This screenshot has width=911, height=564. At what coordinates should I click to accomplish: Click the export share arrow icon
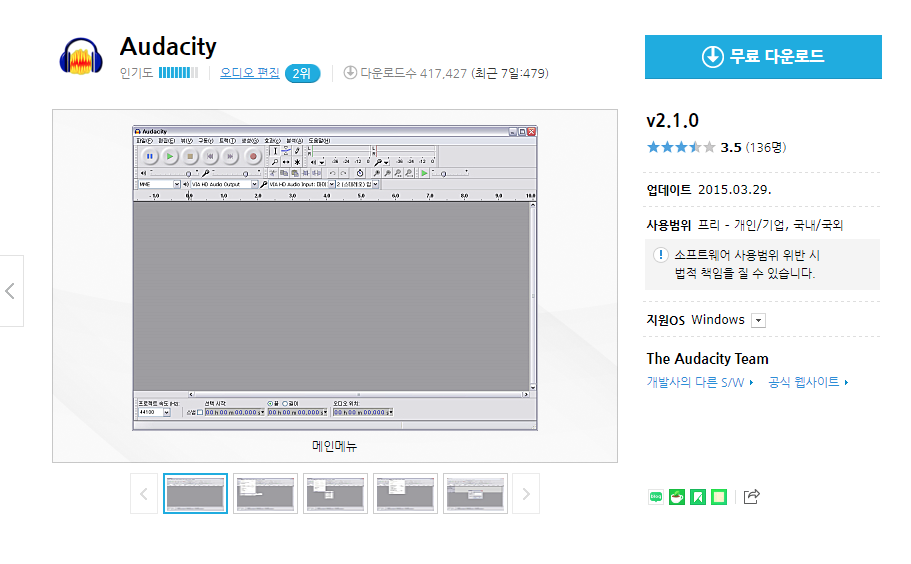[x=751, y=497]
